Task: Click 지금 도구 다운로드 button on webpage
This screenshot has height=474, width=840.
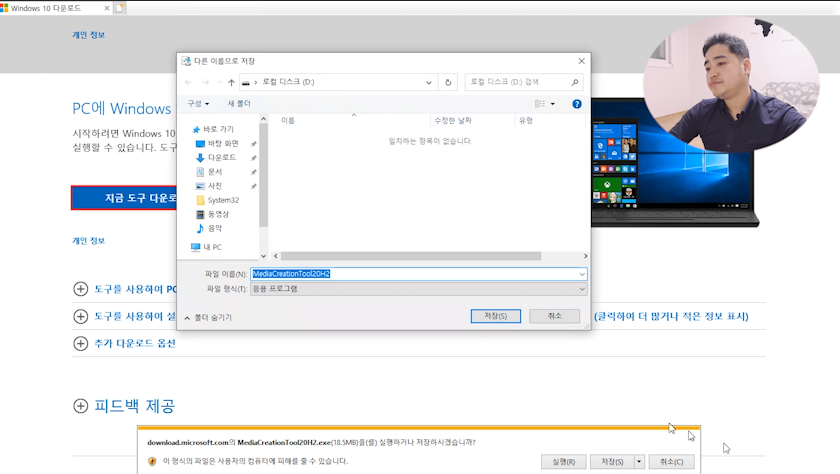Action: tap(124, 198)
